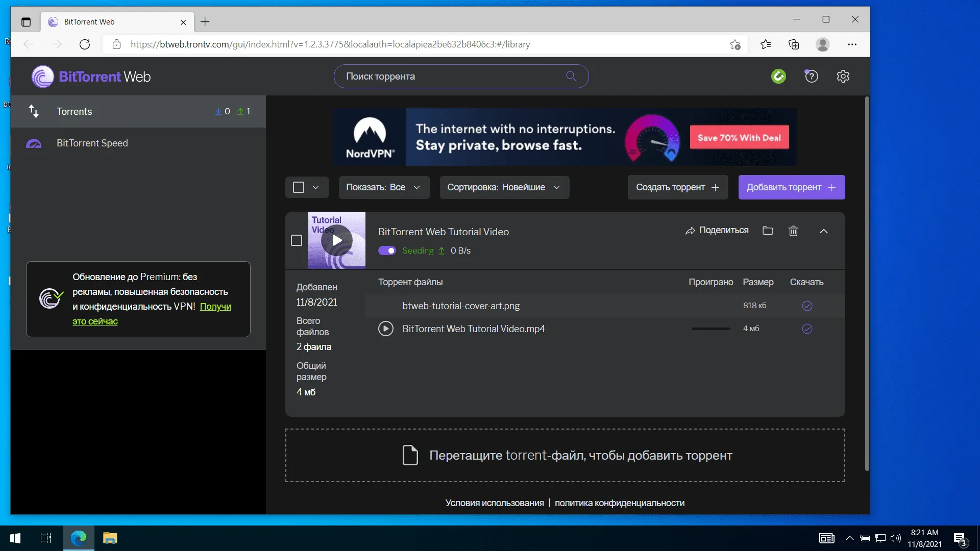Toggle the Seeding switch off
Viewport: 980px width, 551px height.
[387, 251]
